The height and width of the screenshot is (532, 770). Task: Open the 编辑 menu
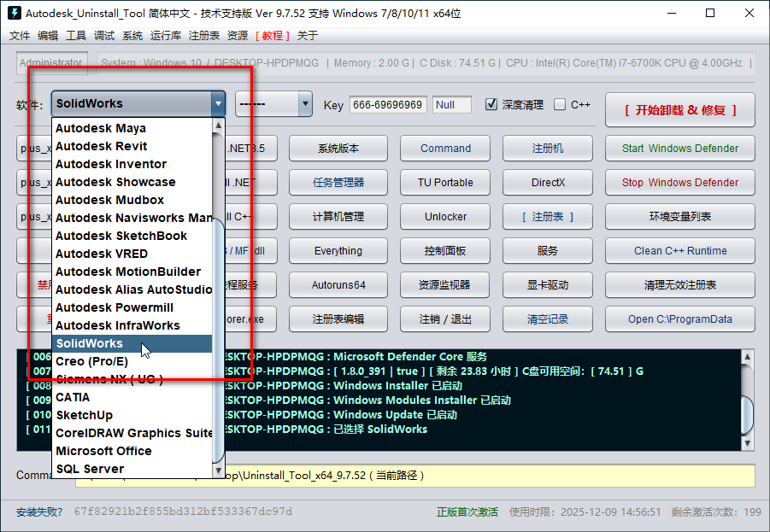48,35
